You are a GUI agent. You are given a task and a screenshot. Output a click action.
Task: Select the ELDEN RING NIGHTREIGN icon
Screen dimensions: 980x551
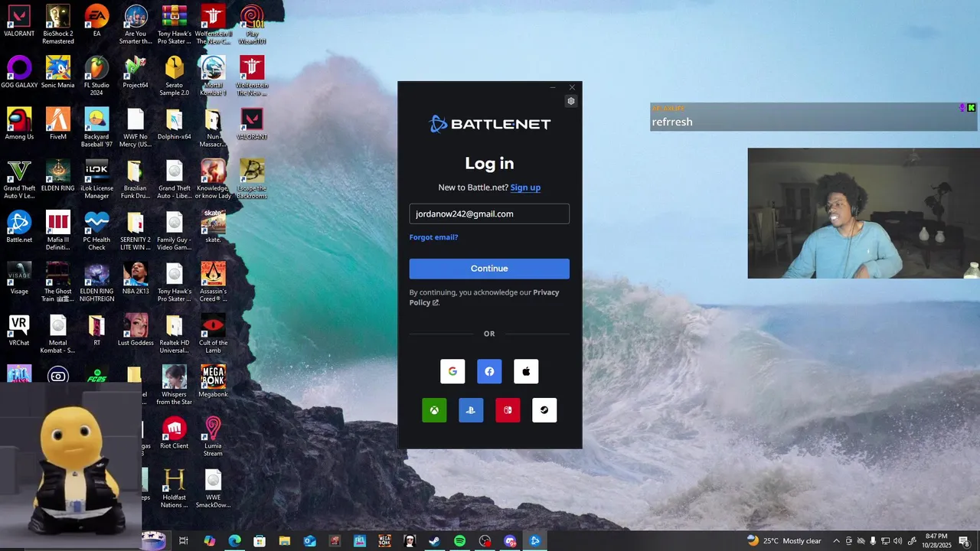point(96,282)
